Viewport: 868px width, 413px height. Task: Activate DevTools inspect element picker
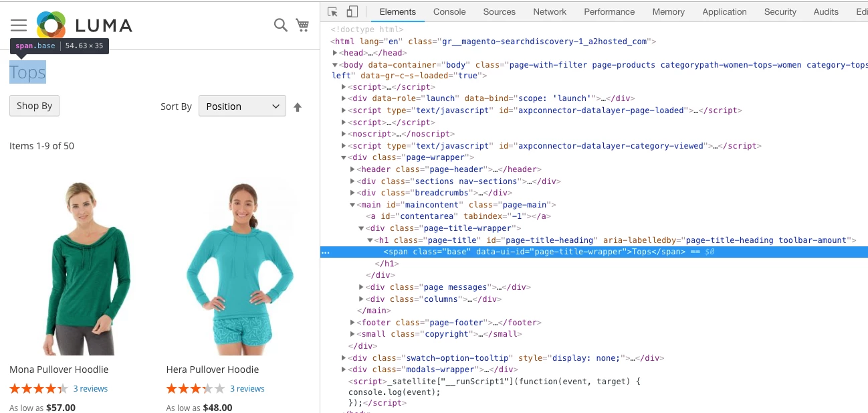pyautogui.click(x=333, y=11)
